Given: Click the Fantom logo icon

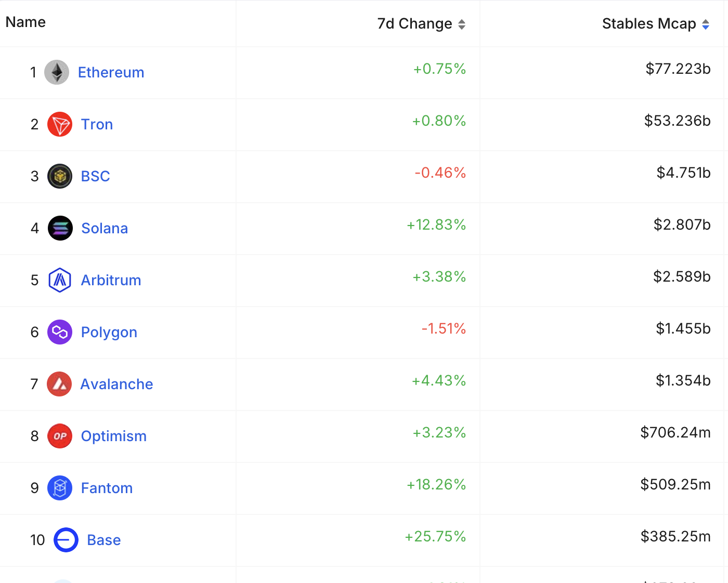Looking at the screenshot, I should point(60,488).
